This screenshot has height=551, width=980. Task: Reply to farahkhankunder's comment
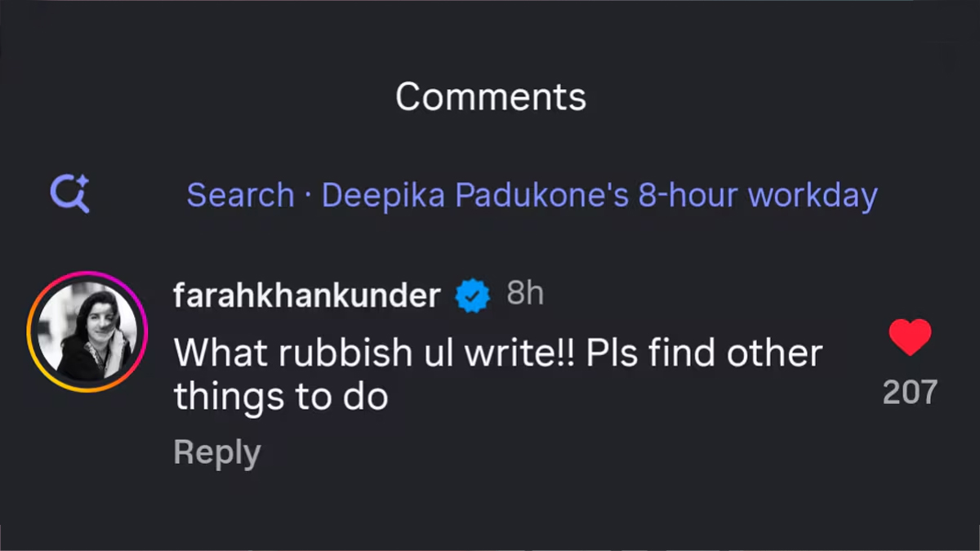click(216, 452)
